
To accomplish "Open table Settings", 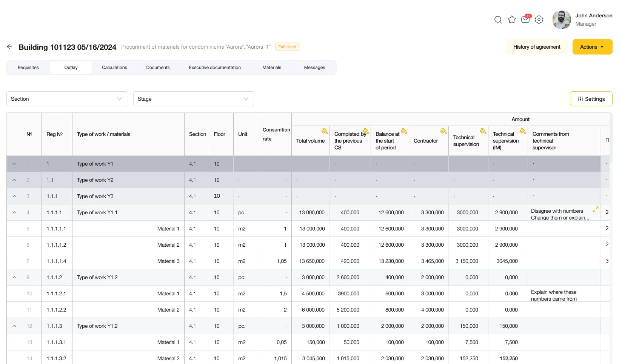I will point(591,99).
